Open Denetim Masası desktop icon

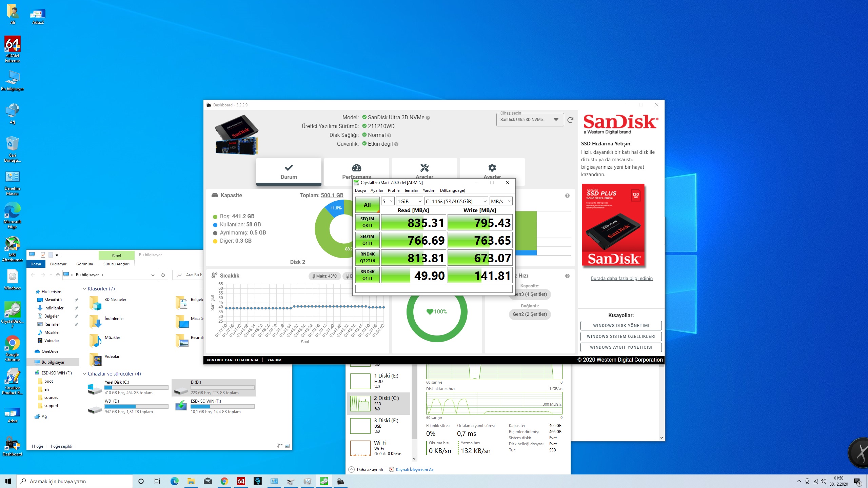point(13,183)
